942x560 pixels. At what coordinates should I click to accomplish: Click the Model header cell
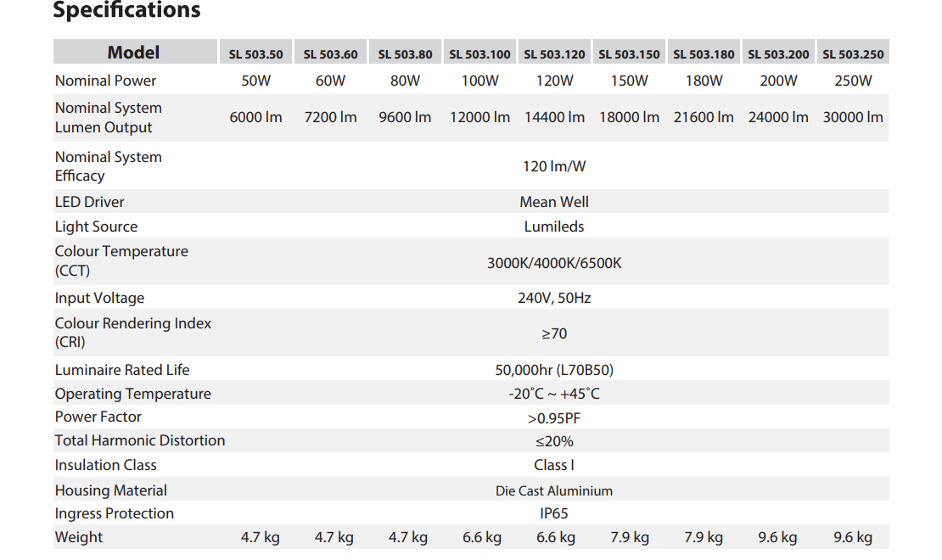[x=133, y=53]
